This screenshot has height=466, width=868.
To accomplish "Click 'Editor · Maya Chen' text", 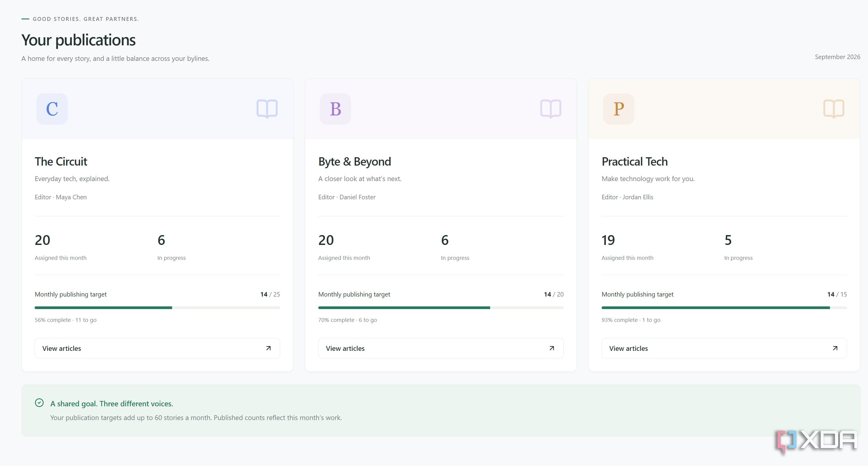I will [x=61, y=197].
